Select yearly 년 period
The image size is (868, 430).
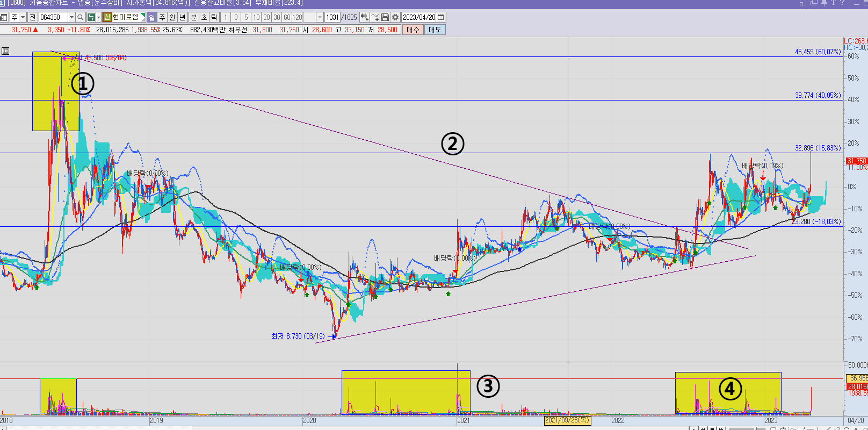coord(183,17)
